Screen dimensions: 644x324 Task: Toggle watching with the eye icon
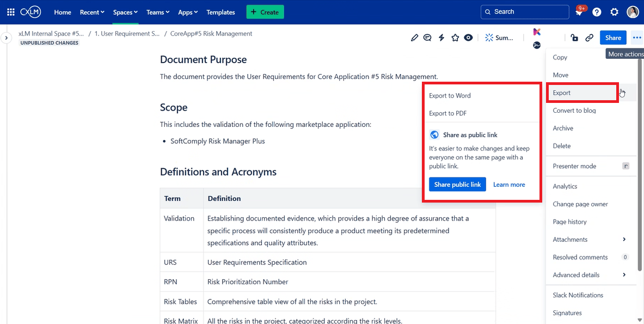(x=468, y=38)
